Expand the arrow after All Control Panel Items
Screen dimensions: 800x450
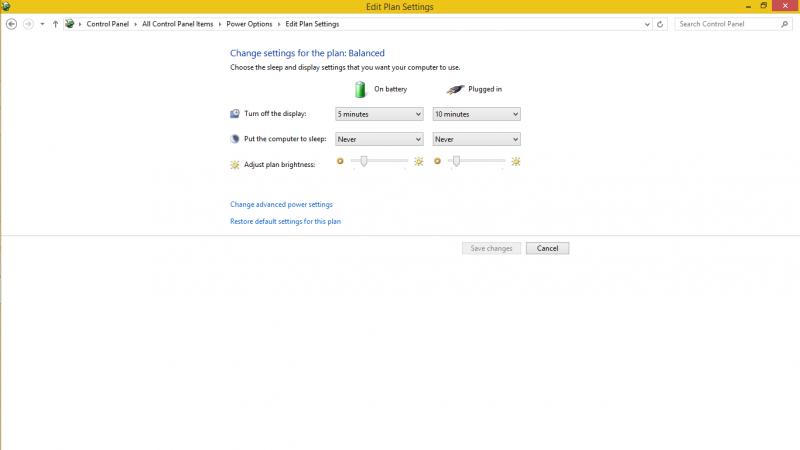[x=220, y=24]
